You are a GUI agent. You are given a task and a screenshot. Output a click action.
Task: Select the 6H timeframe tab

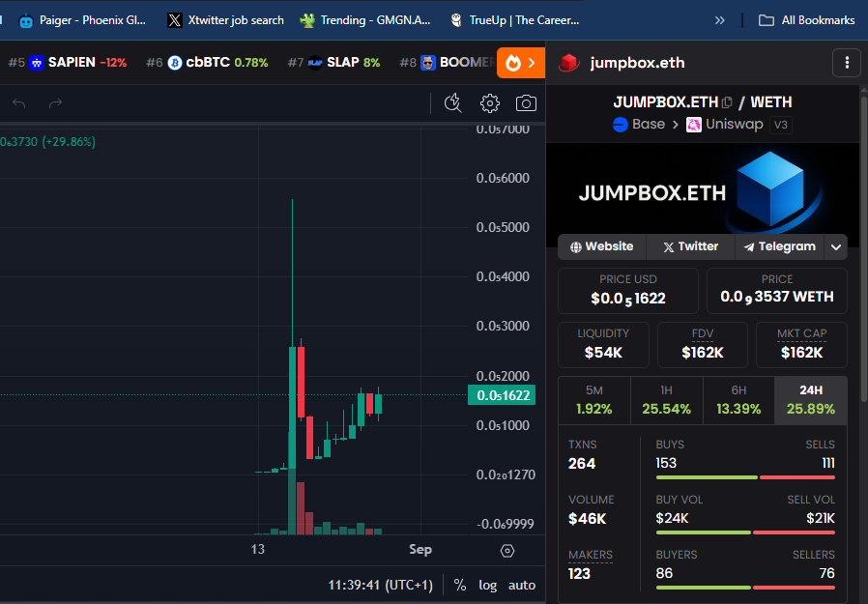point(738,400)
